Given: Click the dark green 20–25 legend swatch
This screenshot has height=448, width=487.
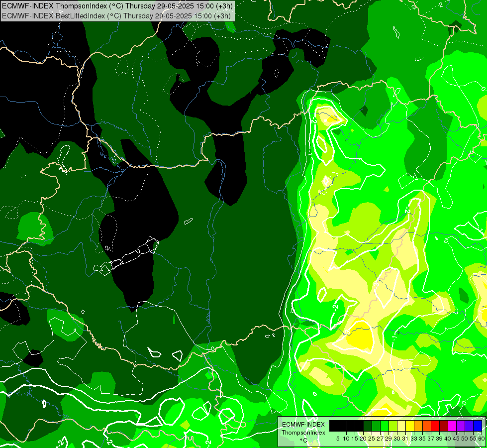Looking at the screenshot, I should tap(368, 426).
